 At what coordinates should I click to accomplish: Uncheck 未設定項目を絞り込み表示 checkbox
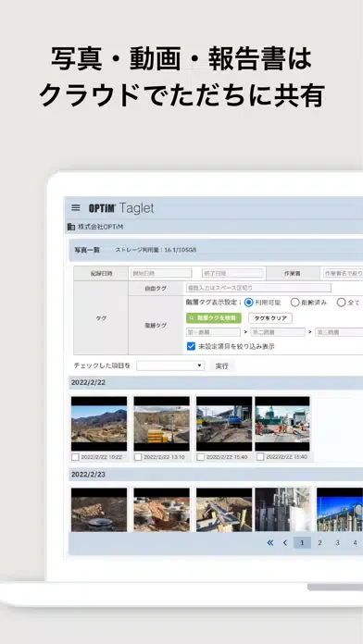pyautogui.click(x=191, y=346)
